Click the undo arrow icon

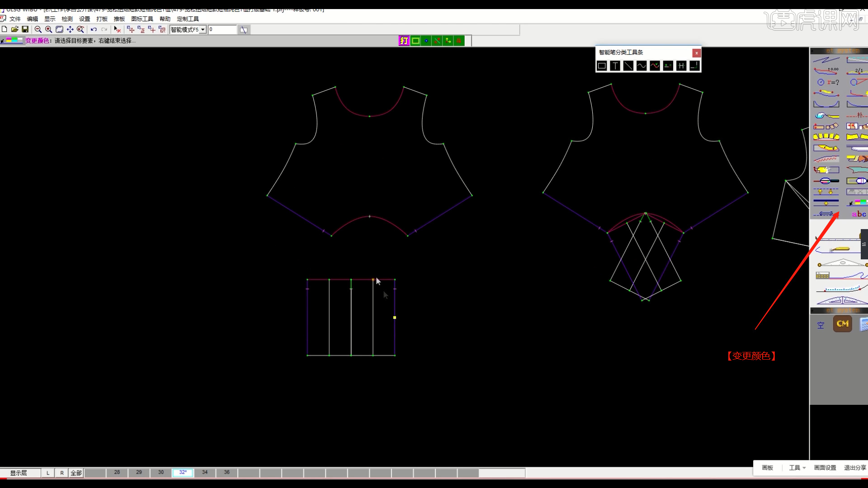tap(94, 29)
